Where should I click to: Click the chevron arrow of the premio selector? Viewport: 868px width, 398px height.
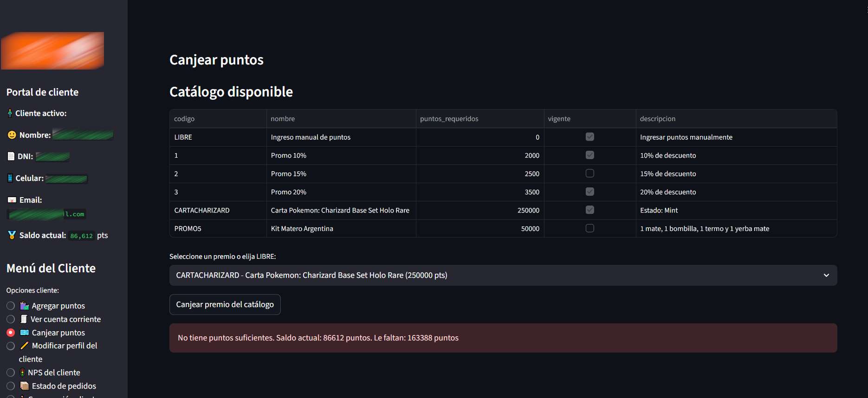[x=826, y=276]
